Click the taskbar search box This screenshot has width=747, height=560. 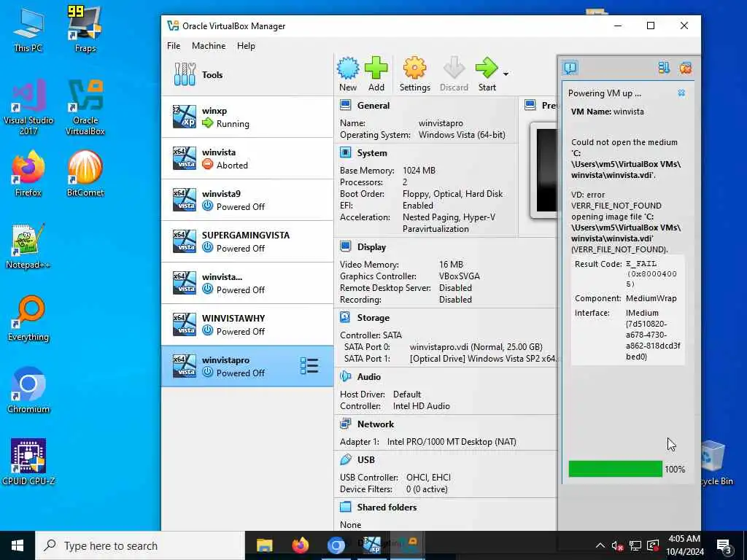tap(140, 545)
